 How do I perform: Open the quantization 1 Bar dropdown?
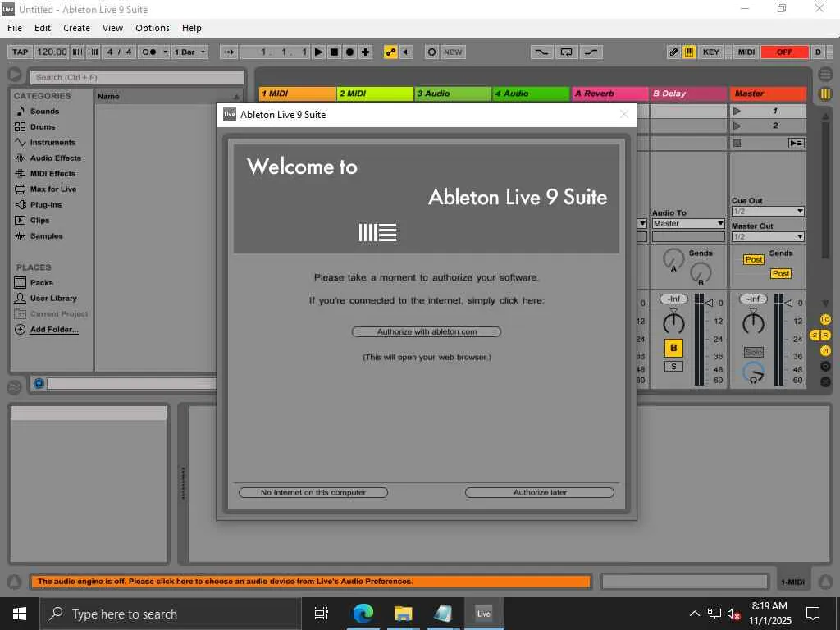click(x=190, y=52)
